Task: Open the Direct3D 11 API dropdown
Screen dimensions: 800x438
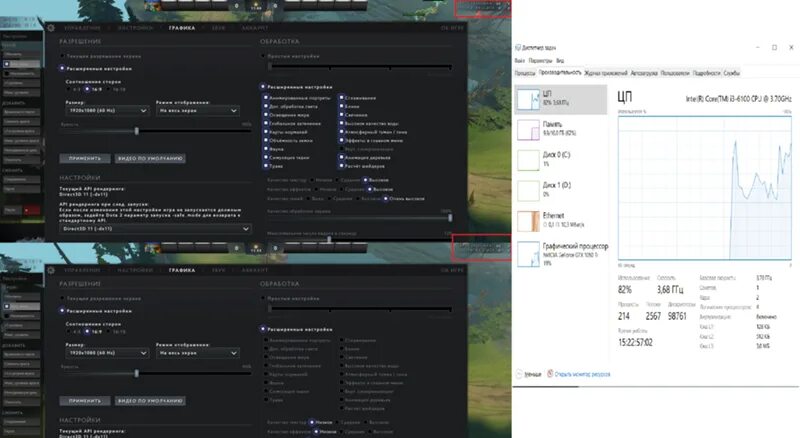Action: (155, 229)
